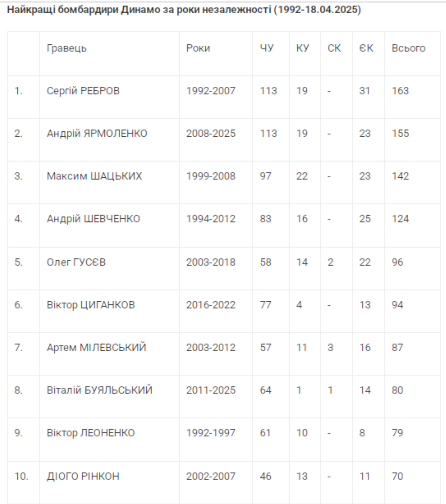Viewport: 446px width, 504px height.
Task: Click the Всього column header
Action: coord(408,48)
